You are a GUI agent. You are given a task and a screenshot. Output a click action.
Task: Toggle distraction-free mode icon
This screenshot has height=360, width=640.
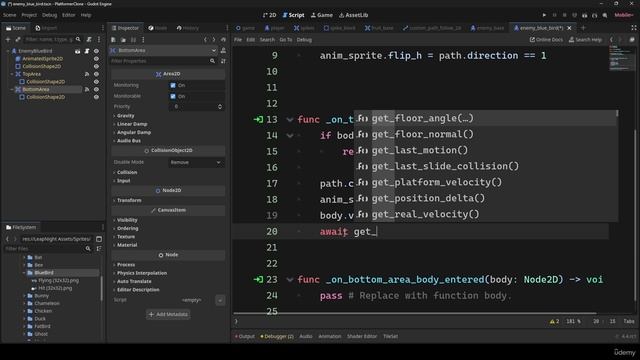pyautogui.click(x=634, y=28)
